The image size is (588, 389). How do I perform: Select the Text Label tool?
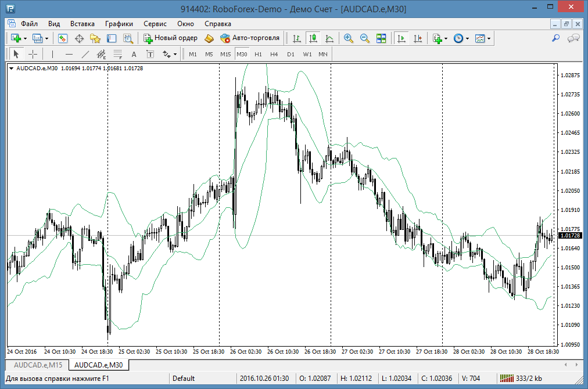coord(150,55)
